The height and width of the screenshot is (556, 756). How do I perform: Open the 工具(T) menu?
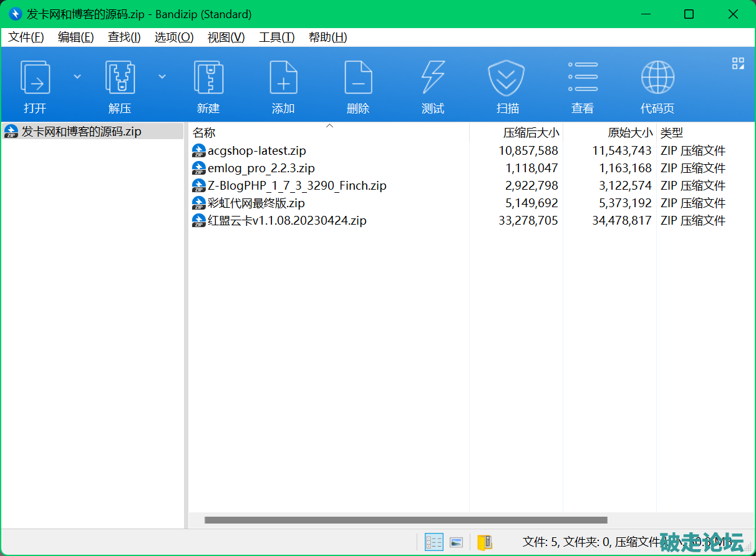click(276, 37)
